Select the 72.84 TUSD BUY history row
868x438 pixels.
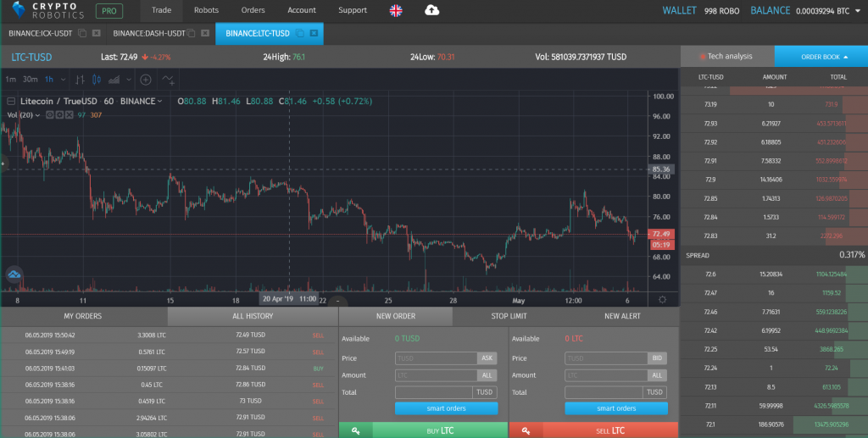(170, 369)
